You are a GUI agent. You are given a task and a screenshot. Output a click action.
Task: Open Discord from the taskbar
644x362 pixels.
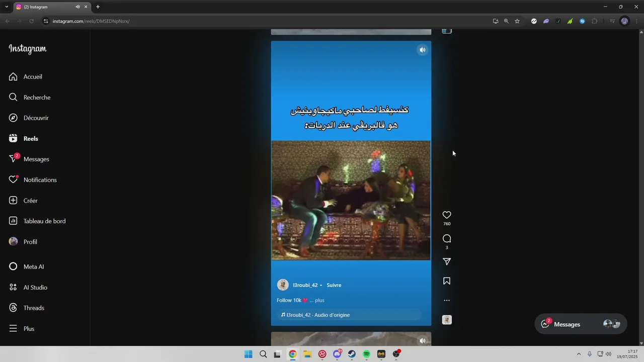coord(337,354)
